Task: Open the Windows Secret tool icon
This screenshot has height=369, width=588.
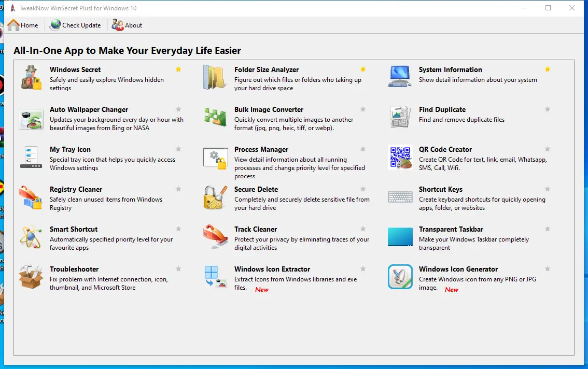Action: 31,79
